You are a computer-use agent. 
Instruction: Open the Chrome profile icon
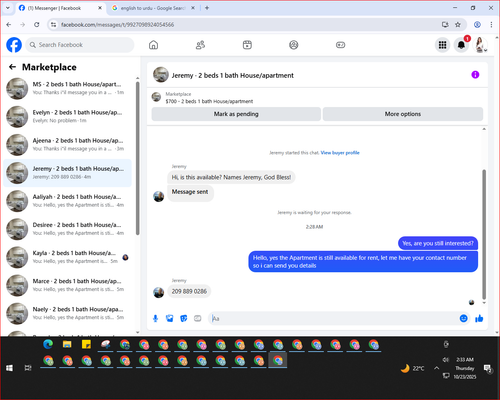477,25
